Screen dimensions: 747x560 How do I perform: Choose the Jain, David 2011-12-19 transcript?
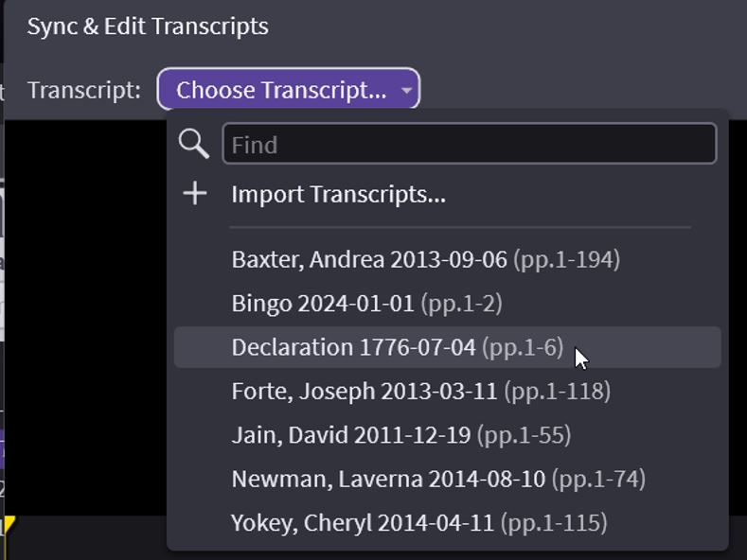click(350, 435)
